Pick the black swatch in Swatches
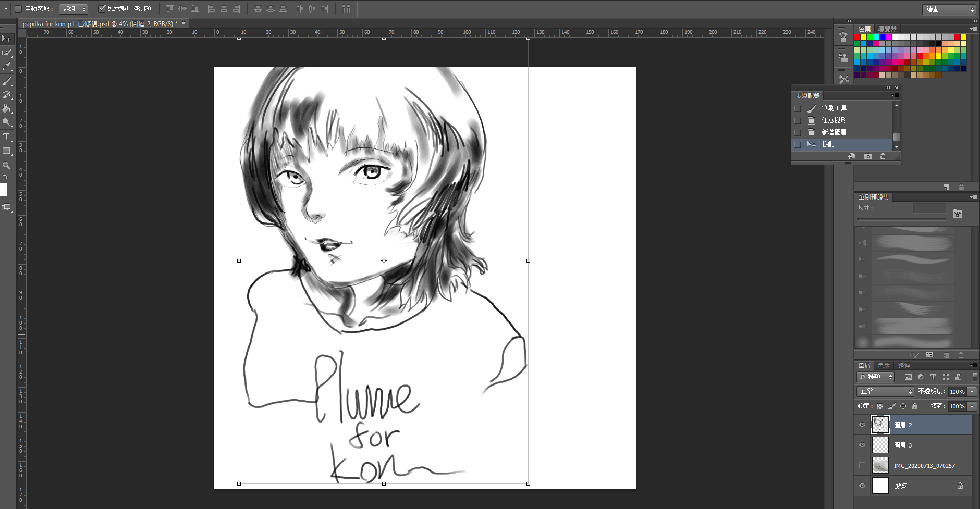This screenshot has width=980, height=509. 938,44
